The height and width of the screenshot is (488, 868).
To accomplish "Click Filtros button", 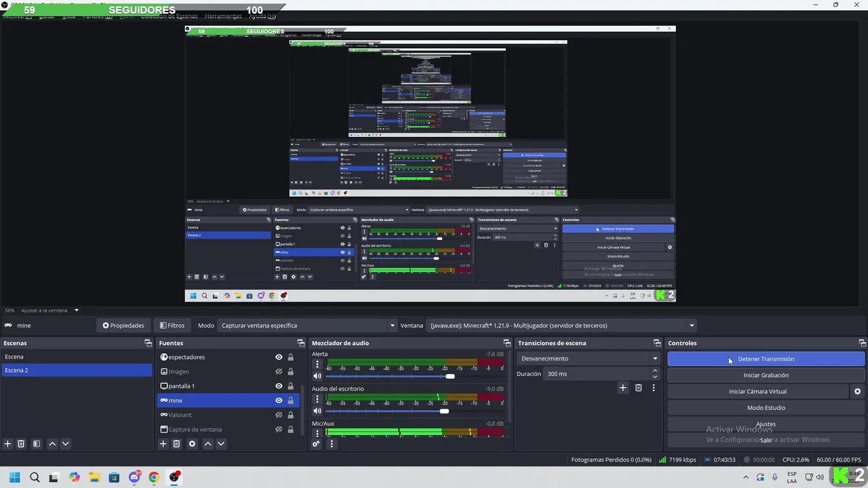I will (172, 325).
